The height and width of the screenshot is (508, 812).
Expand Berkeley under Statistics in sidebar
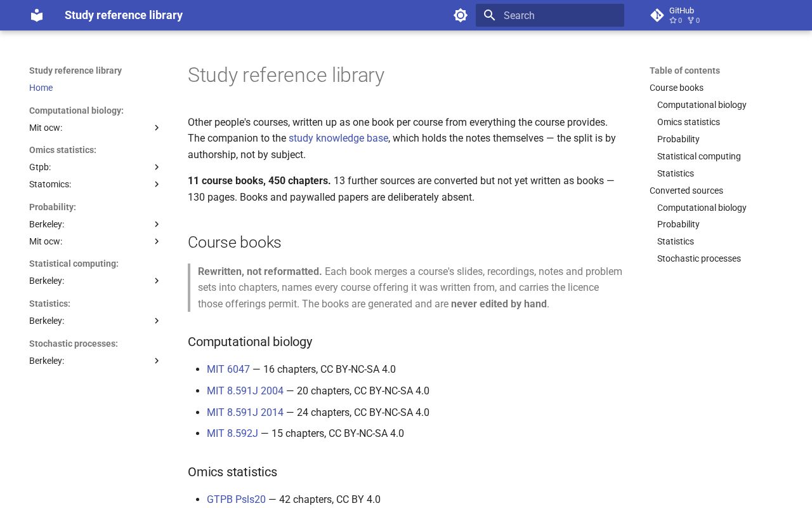157,321
